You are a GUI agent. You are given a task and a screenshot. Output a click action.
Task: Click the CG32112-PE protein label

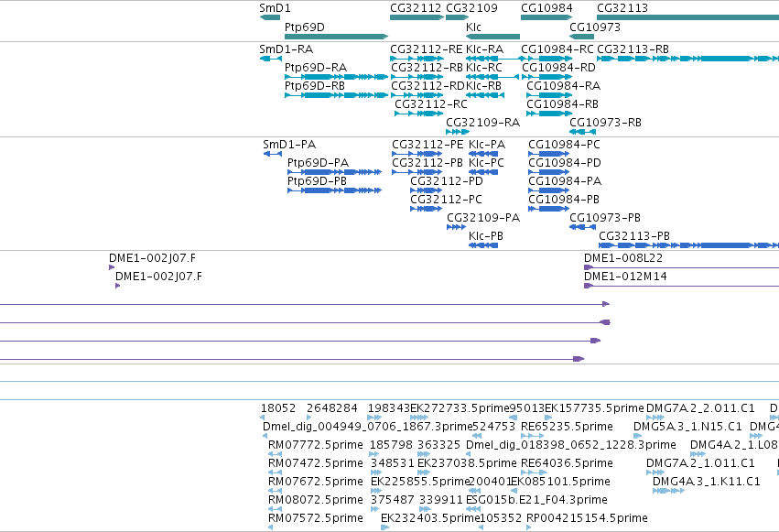pyautogui.click(x=427, y=145)
